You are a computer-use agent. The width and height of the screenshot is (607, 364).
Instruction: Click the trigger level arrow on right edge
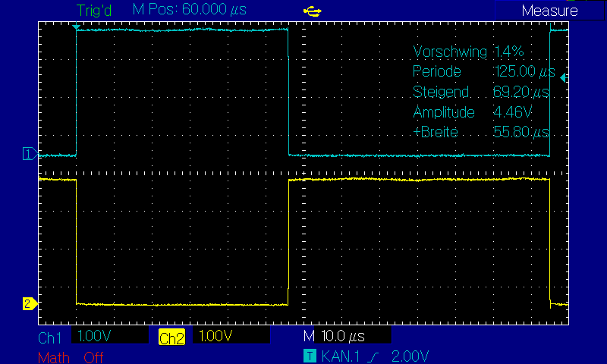[x=562, y=77]
